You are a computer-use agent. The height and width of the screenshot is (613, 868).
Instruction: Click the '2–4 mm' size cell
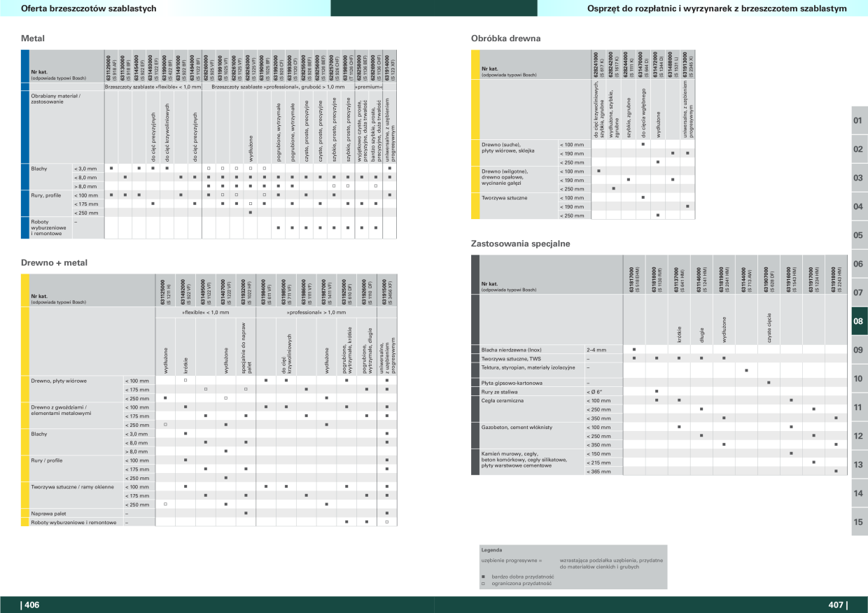tap(595, 348)
